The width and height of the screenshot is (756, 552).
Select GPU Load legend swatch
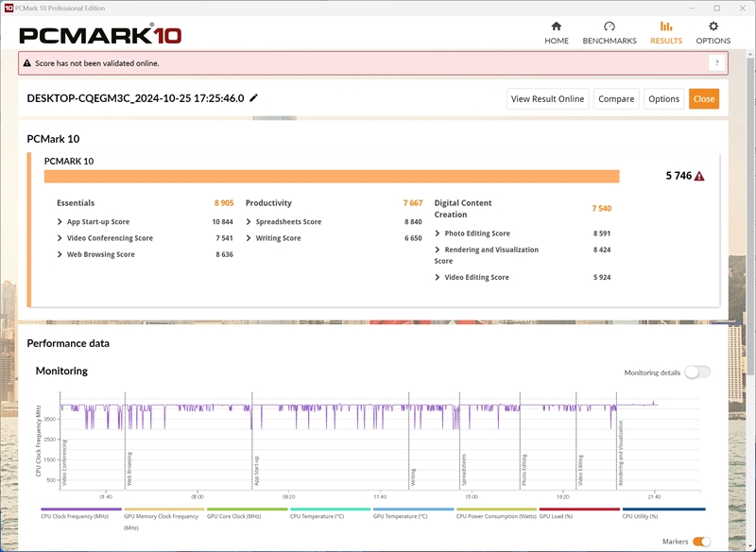pyautogui.click(x=579, y=509)
